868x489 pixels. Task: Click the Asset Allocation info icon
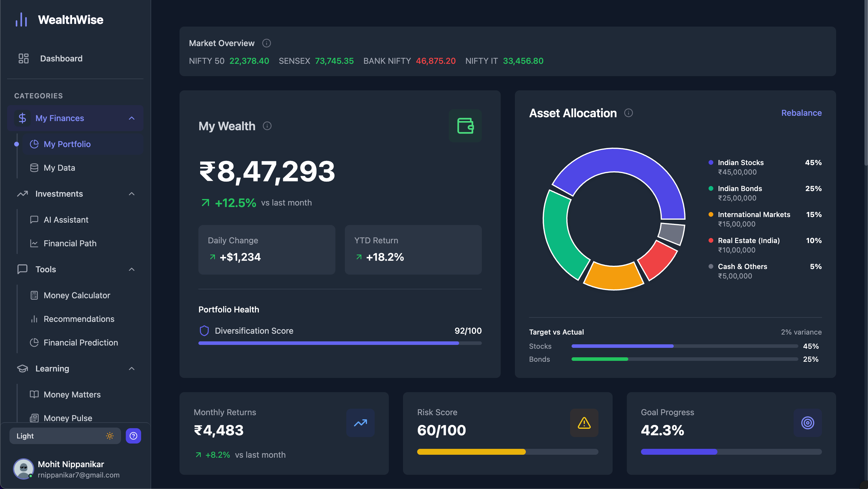[x=628, y=113]
